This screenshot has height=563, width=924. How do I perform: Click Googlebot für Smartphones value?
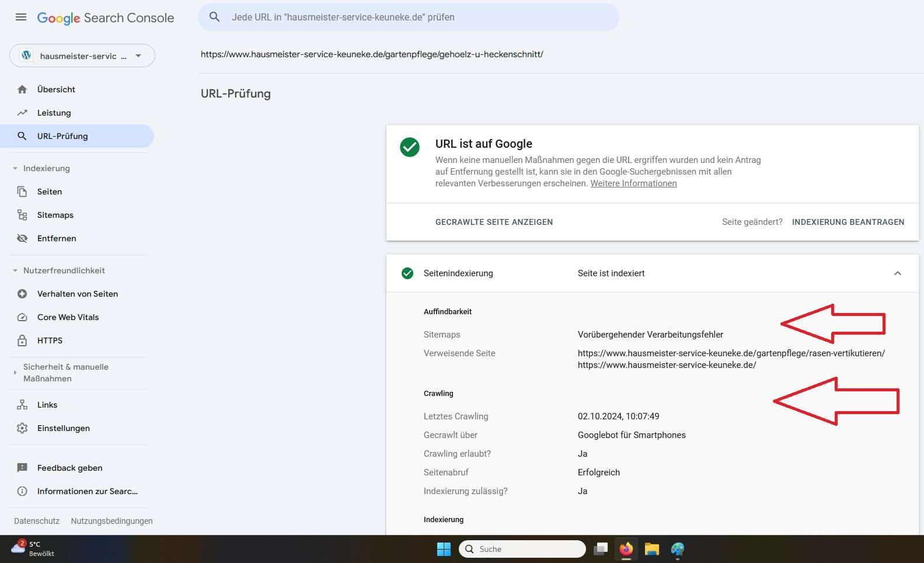point(632,435)
